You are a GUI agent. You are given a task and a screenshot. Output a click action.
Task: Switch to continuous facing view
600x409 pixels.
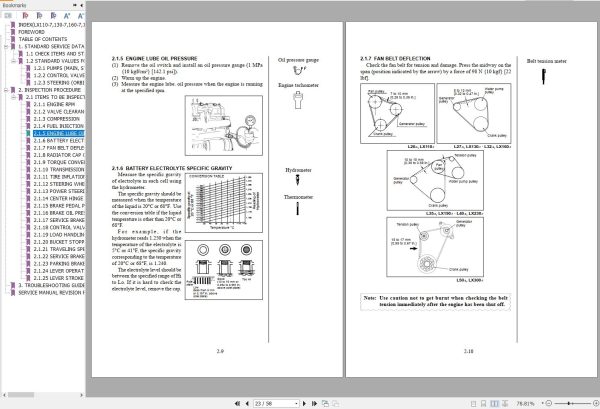tap(505, 403)
